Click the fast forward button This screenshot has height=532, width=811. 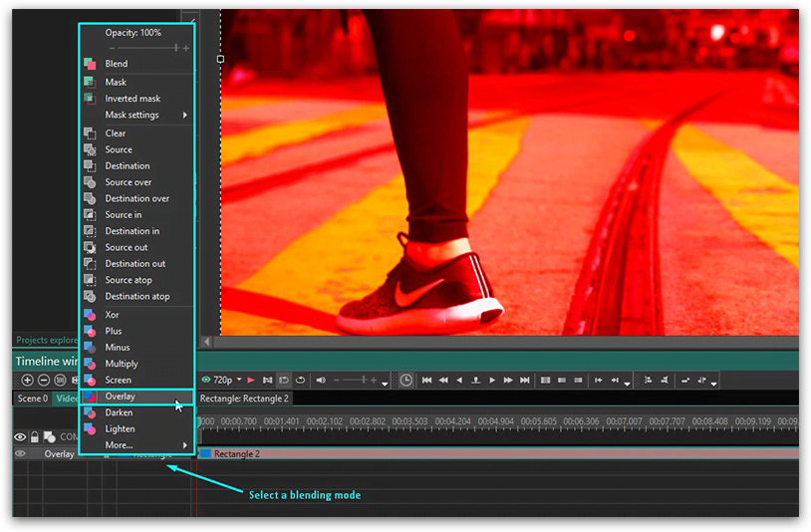click(508, 381)
